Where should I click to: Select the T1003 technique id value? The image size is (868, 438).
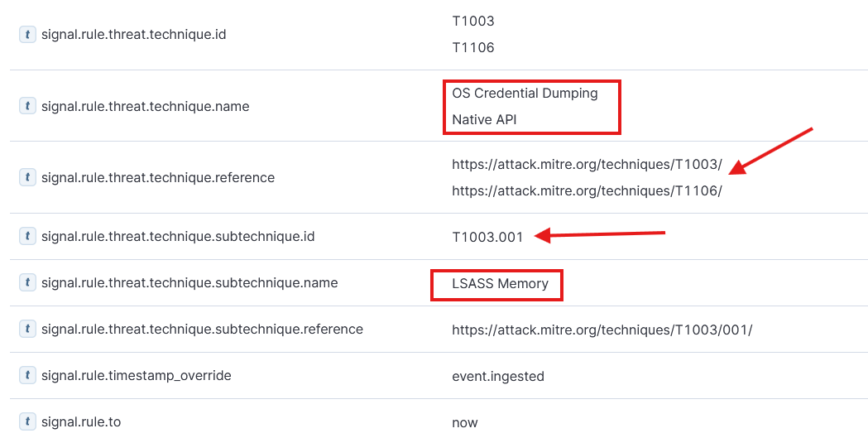tap(472, 21)
